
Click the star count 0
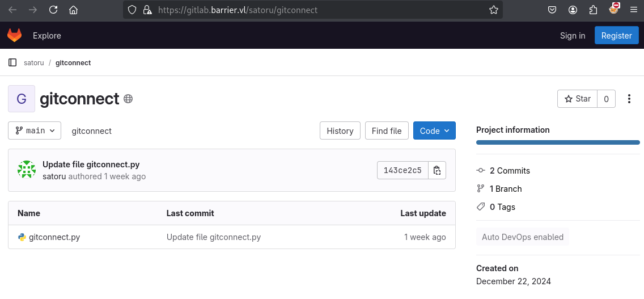tap(606, 99)
